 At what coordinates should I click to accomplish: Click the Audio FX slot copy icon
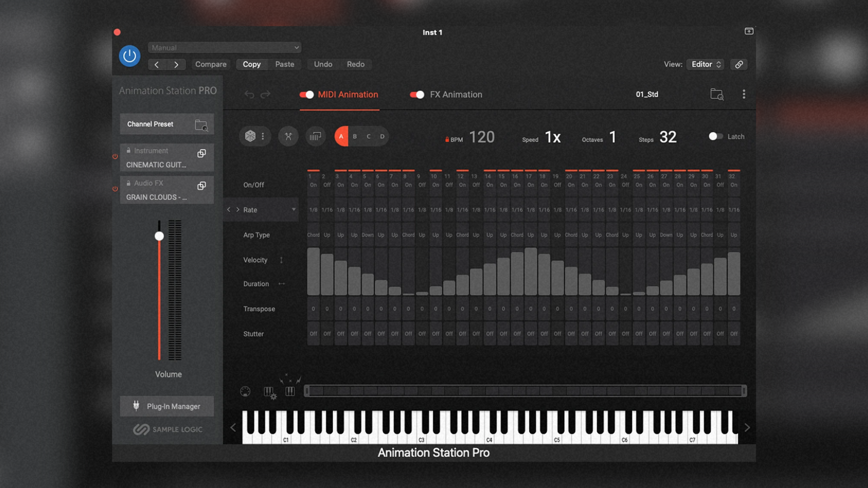(x=202, y=186)
